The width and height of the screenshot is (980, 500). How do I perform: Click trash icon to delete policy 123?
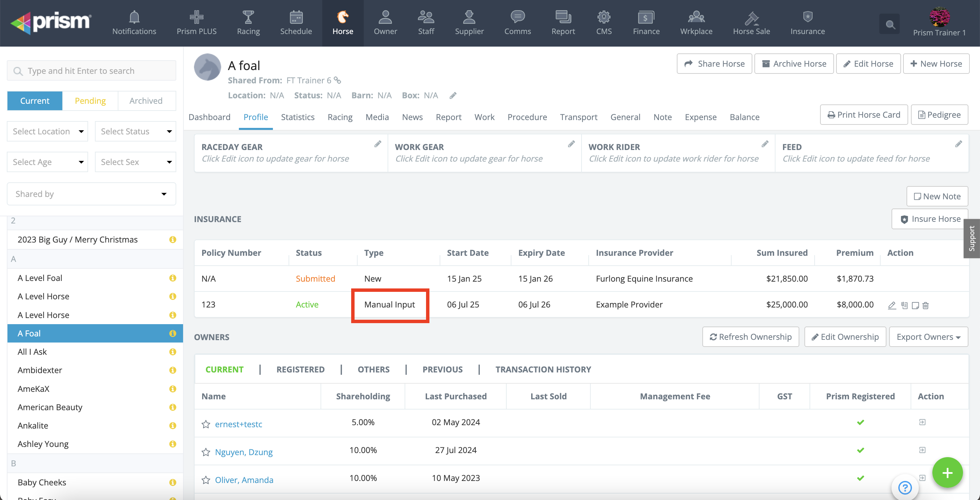926,305
